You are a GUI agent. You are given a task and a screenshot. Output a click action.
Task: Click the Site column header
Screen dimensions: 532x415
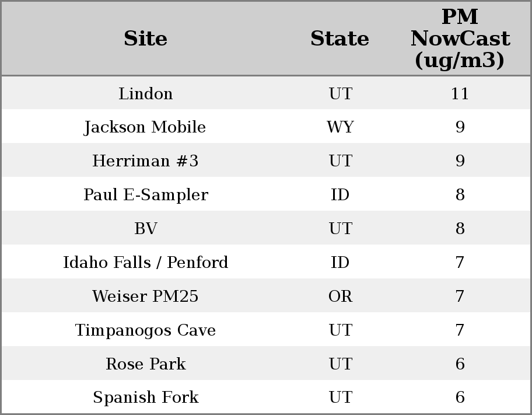point(145,39)
